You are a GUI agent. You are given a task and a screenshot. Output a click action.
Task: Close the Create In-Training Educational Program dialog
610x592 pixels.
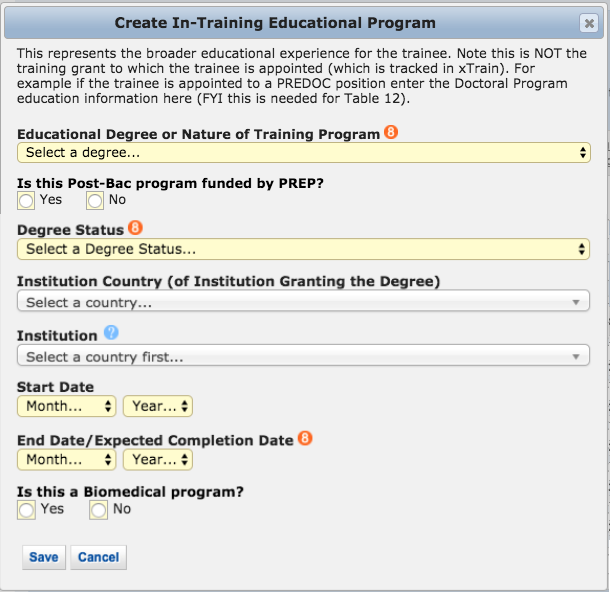tap(588, 23)
